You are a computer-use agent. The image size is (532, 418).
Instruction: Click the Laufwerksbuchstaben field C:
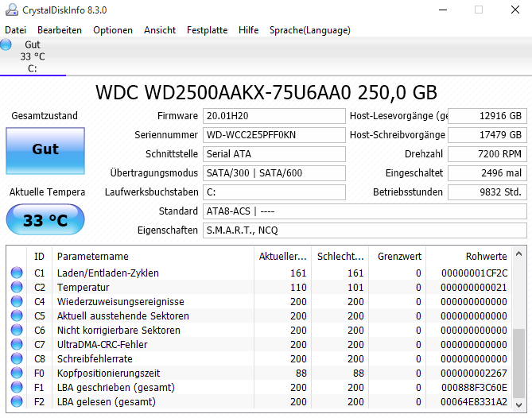point(274,192)
